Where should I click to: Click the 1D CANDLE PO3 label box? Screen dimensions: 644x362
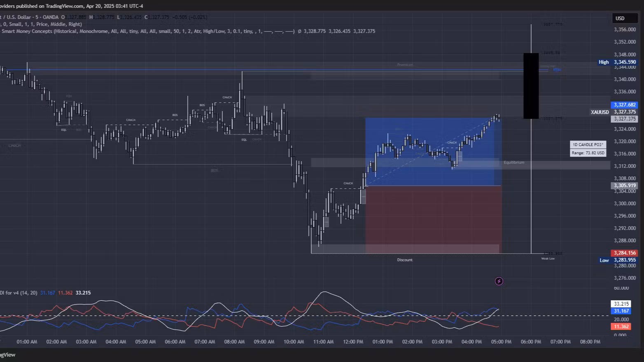[x=588, y=145]
